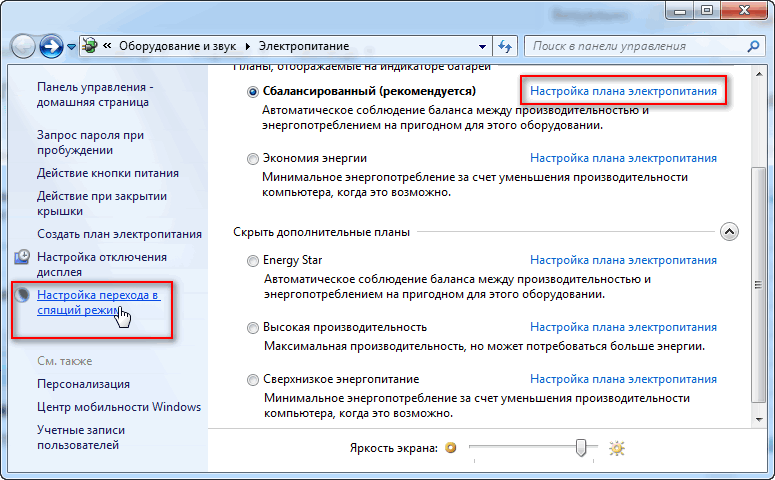Click the search magnifier icon
The height and width of the screenshot is (480, 775).
753,46
